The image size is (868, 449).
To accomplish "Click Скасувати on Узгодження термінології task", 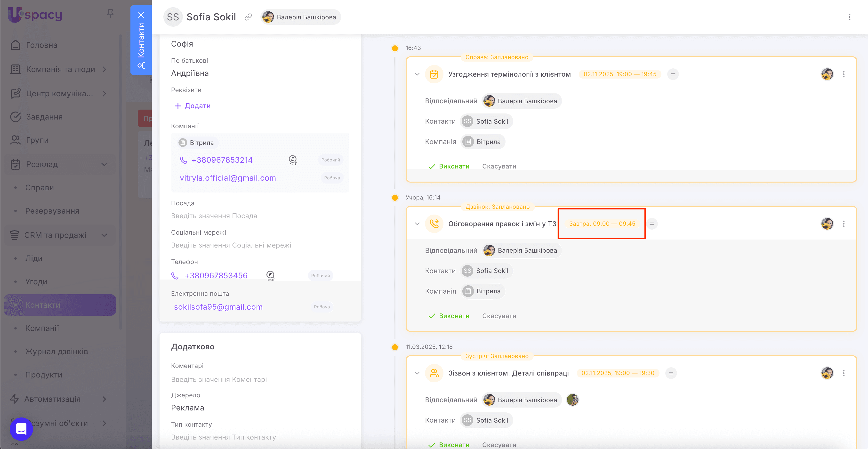I will coord(499,166).
